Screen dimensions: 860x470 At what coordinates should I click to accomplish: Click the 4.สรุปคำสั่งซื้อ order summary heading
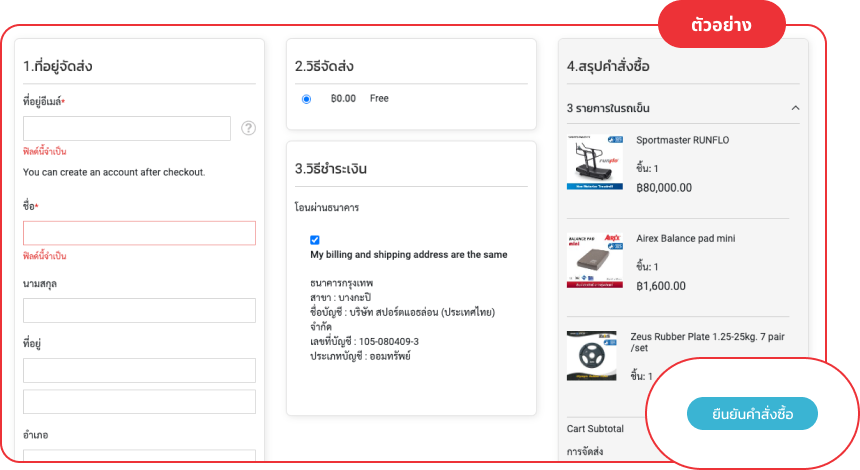pyautogui.click(x=608, y=66)
